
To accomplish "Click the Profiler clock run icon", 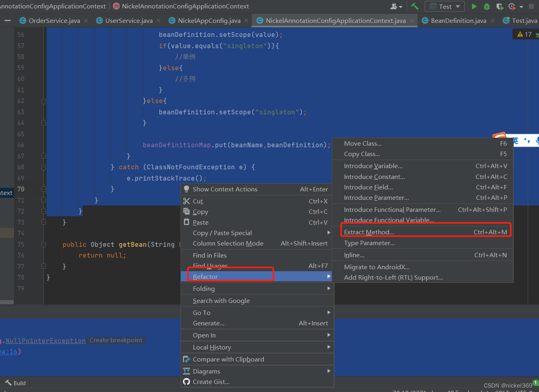I will pyautogui.click(x=512, y=6).
